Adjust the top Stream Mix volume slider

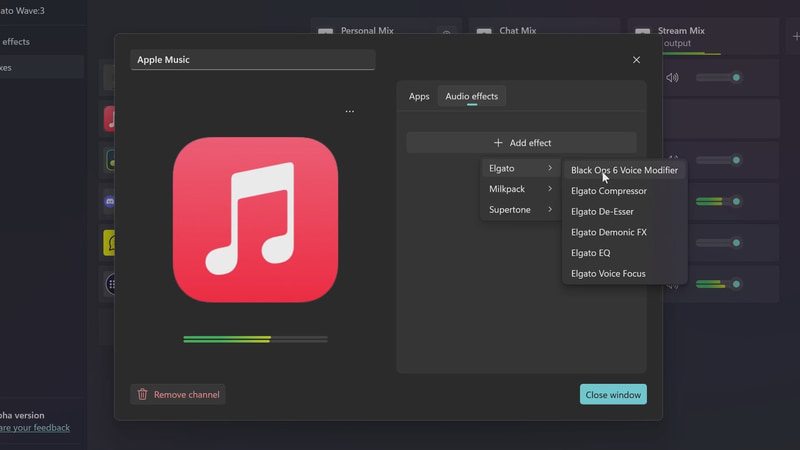(x=718, y=78)
